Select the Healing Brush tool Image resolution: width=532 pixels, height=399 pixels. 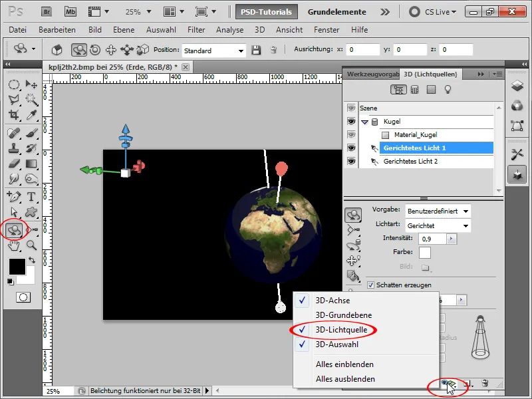[x=13, y=133]
